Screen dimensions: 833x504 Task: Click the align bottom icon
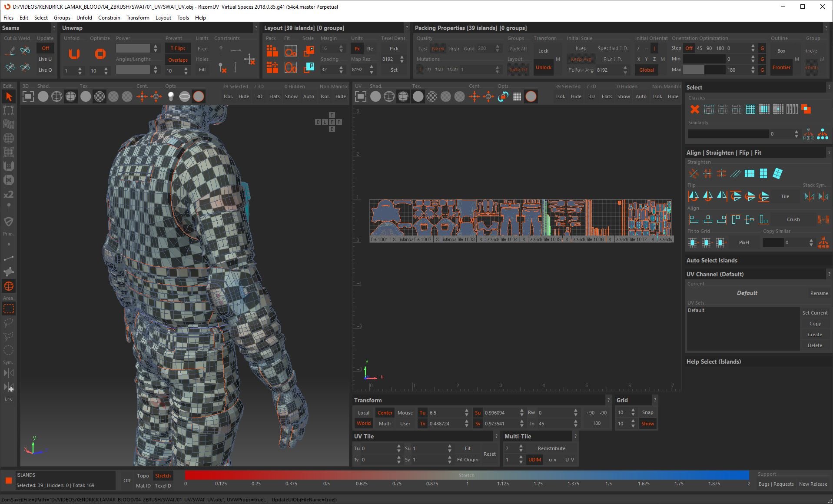763,219
